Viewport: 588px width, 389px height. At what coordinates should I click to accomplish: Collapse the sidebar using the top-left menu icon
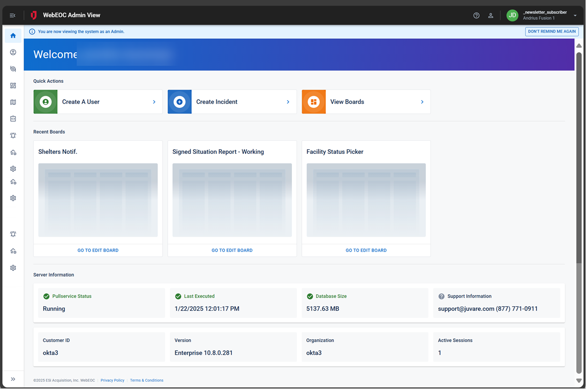[x=12, y=15]
